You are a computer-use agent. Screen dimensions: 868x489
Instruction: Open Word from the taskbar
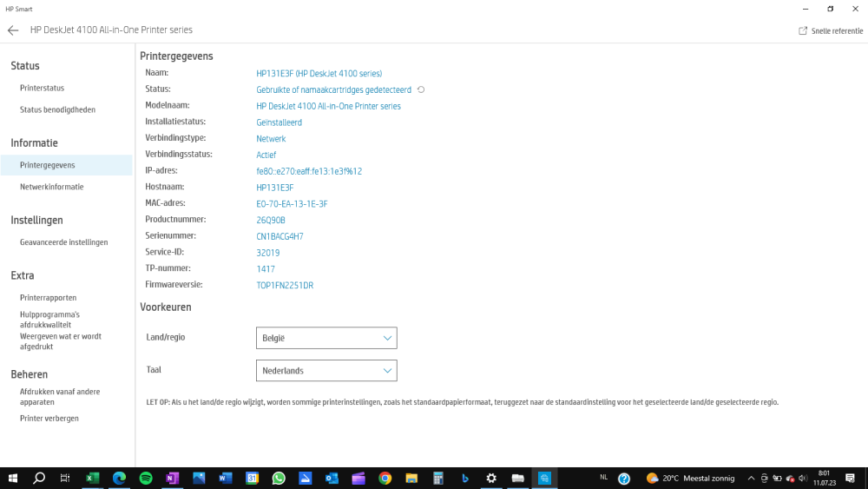226,478
